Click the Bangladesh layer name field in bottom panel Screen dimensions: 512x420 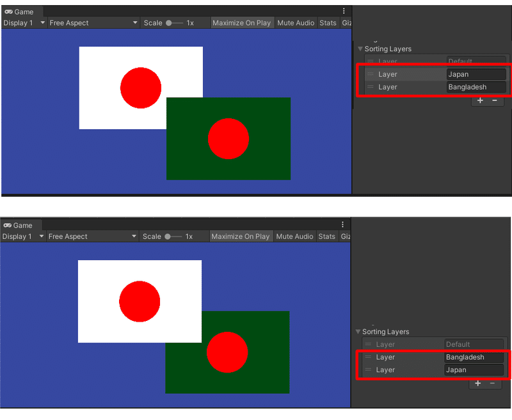(474, 357)
